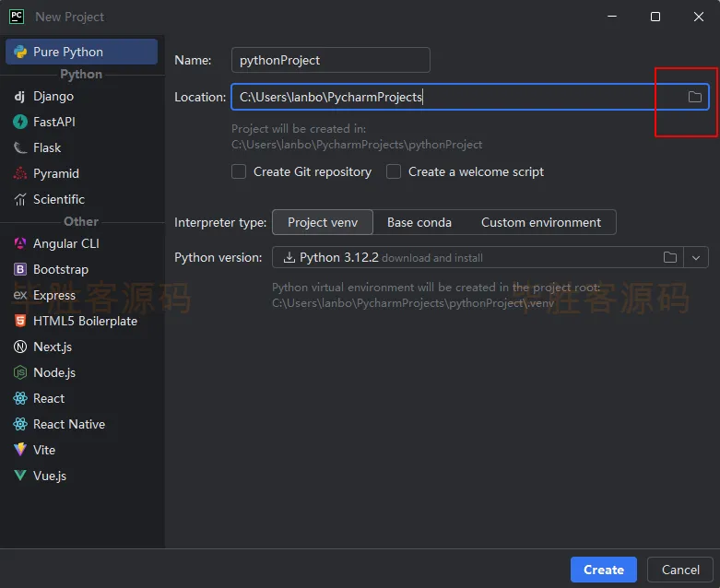
Task: Enable Create Git repository checkbox
Action: coord(239,171)
